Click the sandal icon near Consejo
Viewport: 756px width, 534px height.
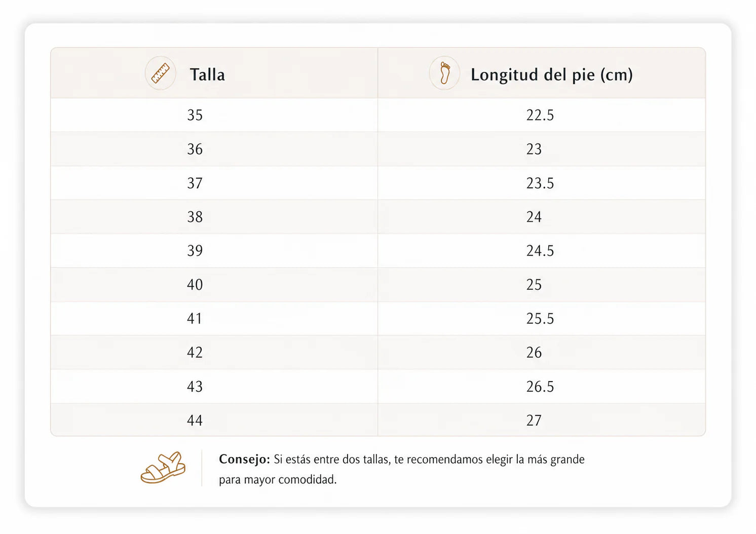pyautogui.click(x=163, y=468)
